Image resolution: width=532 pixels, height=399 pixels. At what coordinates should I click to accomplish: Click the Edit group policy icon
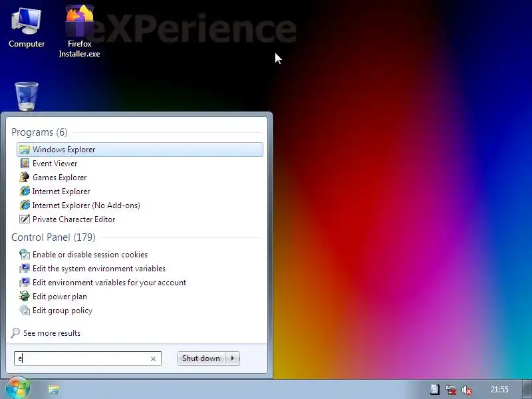[x=25, y=310]
